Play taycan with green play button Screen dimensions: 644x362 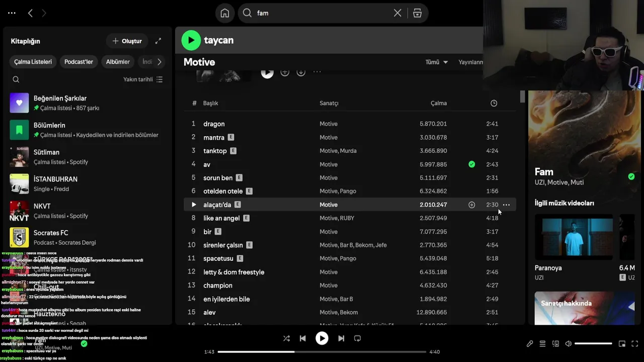click(x=191, y=40)
